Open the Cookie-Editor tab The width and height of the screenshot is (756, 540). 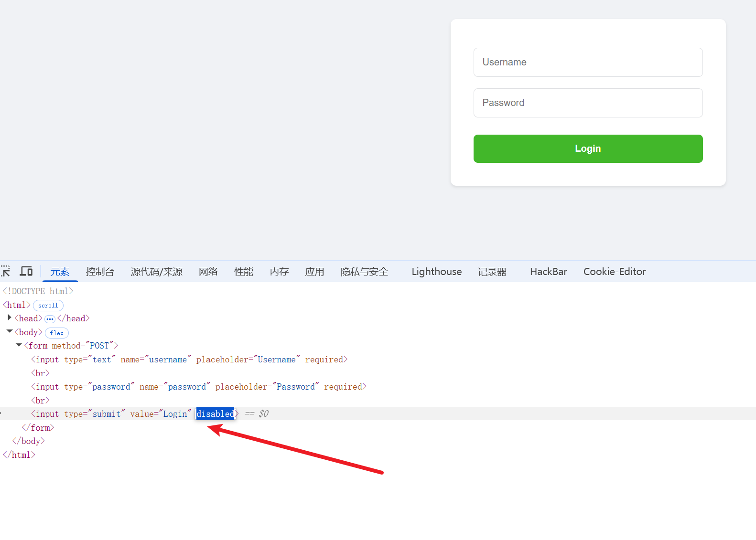click(x=614, y=272)
